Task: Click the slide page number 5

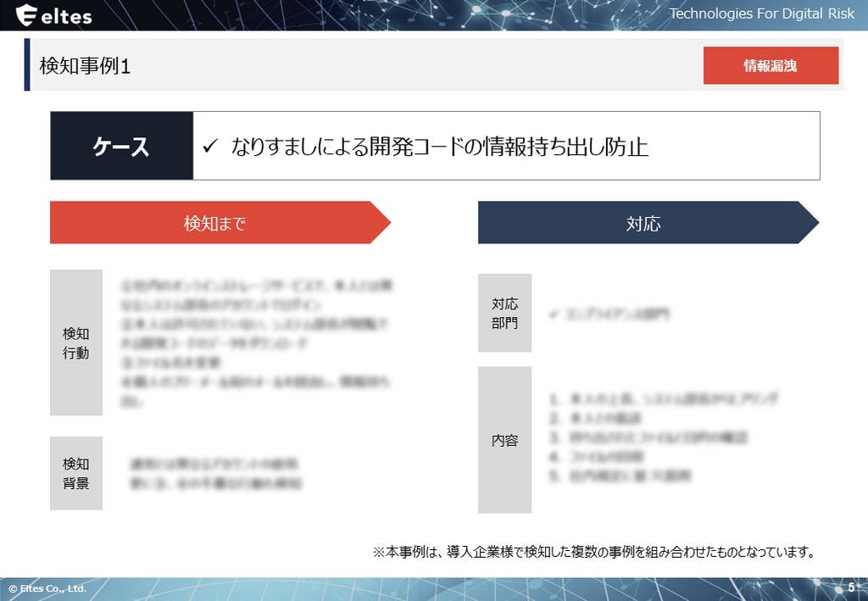Action: pyautogui.click(x=851, y=587)
